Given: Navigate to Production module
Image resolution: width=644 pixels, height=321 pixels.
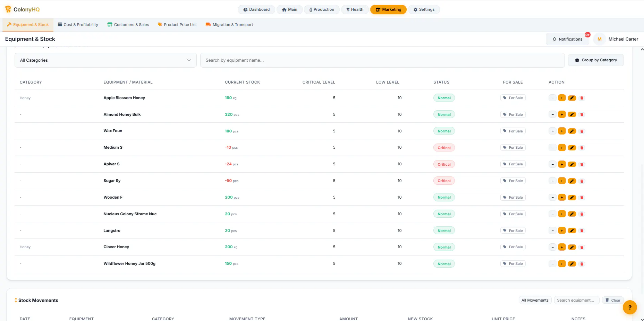Looking at the screenshot, I should 322,9.
